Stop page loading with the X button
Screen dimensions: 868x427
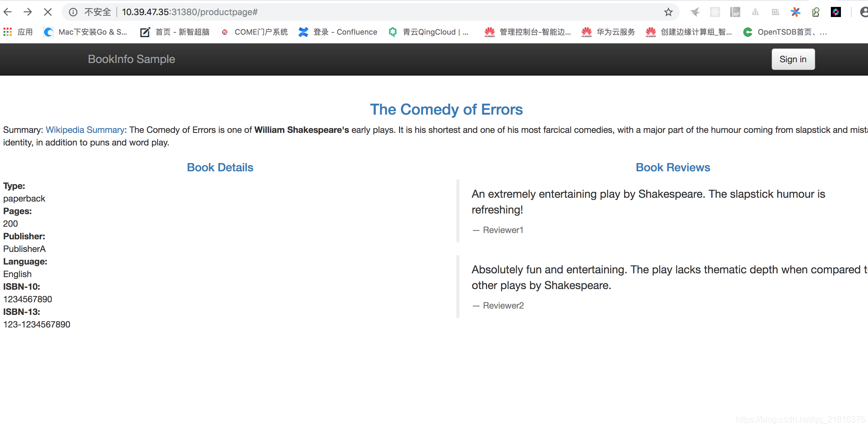coord(48,12)
